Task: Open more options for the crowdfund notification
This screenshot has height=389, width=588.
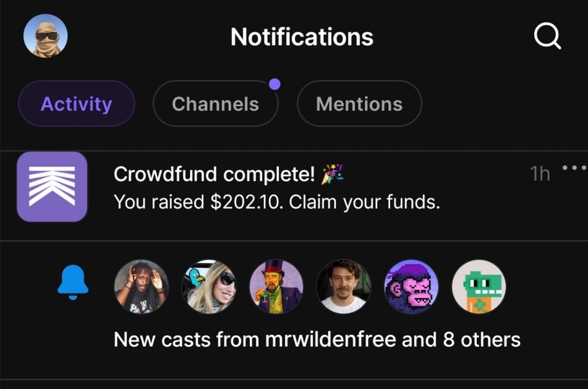Action: [x=574, y=168]
